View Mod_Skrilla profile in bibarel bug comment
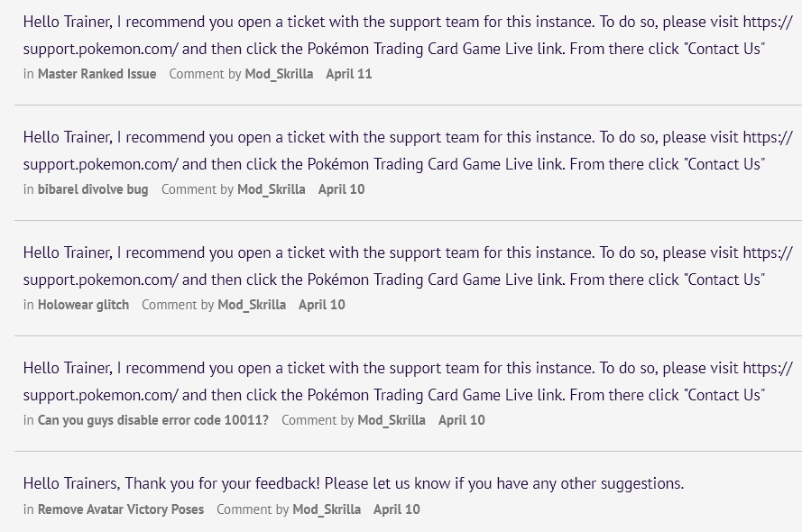802x532 pixels. pos(271,189)
